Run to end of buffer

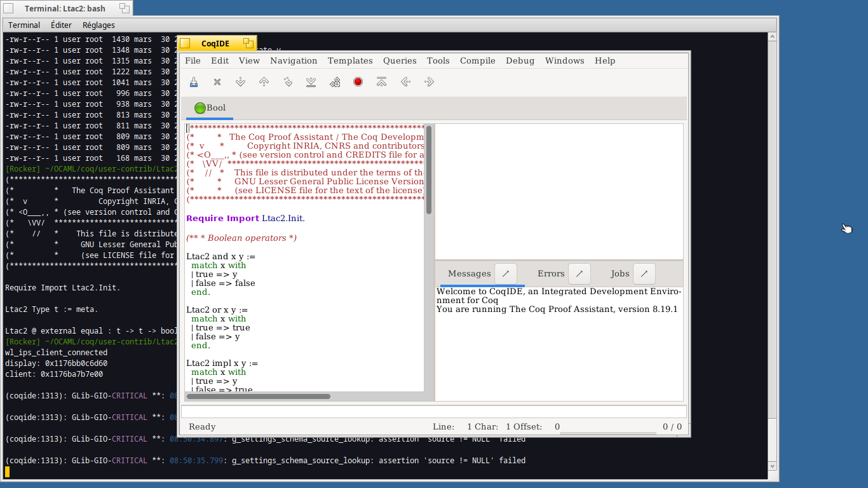pyautogui.click(x=311, y=82)
